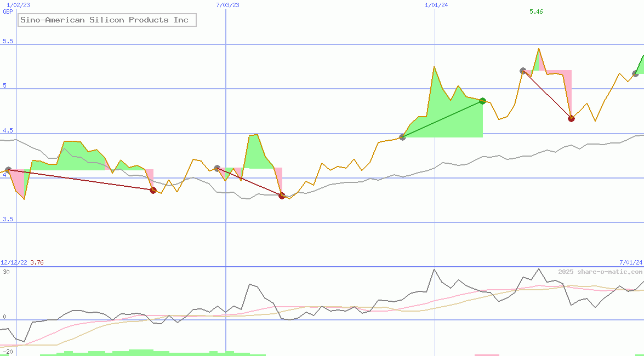This screenshot has width=644, height=356.
Task: Select gray entry marker above the 5 gridline
Action: click(523, 71)
